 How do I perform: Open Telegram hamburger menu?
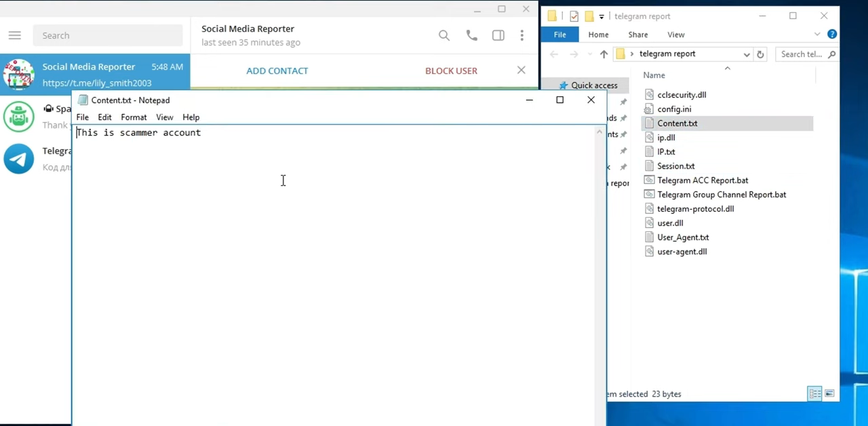[x=15, y=35]
